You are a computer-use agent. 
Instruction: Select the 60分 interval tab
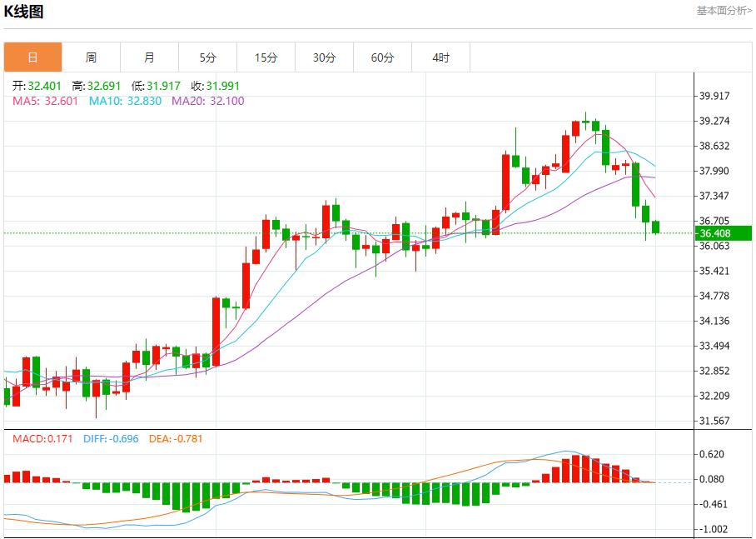(382, 57)
